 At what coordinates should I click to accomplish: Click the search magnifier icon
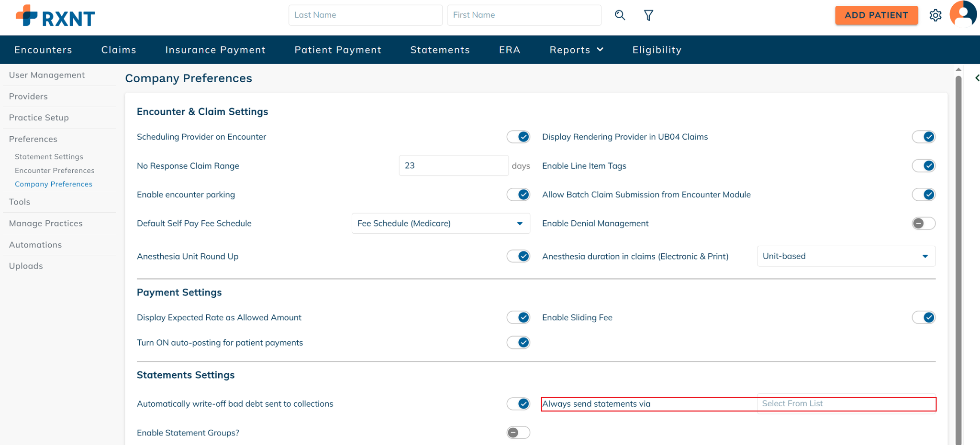click(620, 15)
